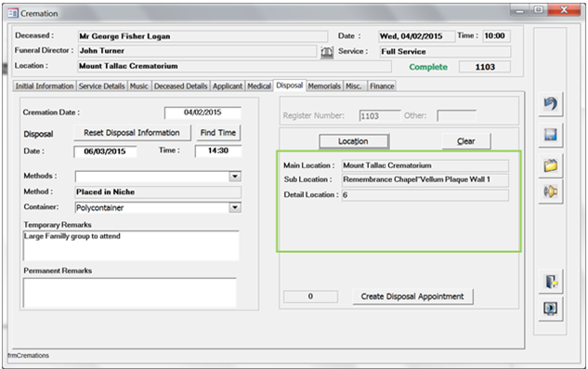Click the 1103 number box in header

point(485,67)
